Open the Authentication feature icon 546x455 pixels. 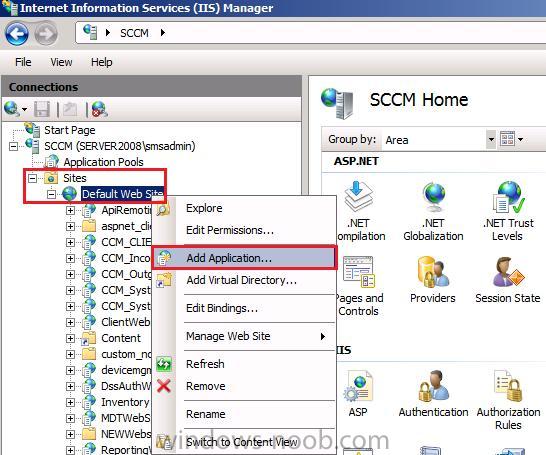[433, 393]
